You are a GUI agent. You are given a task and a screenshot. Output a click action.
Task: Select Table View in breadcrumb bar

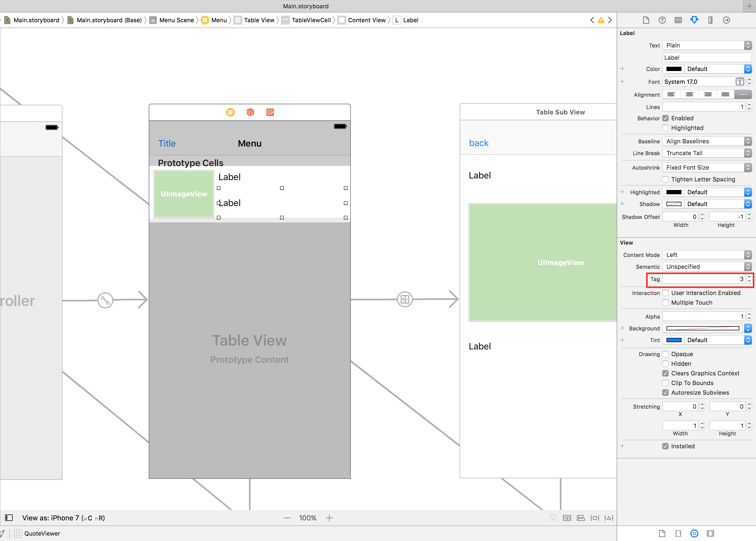254,20
